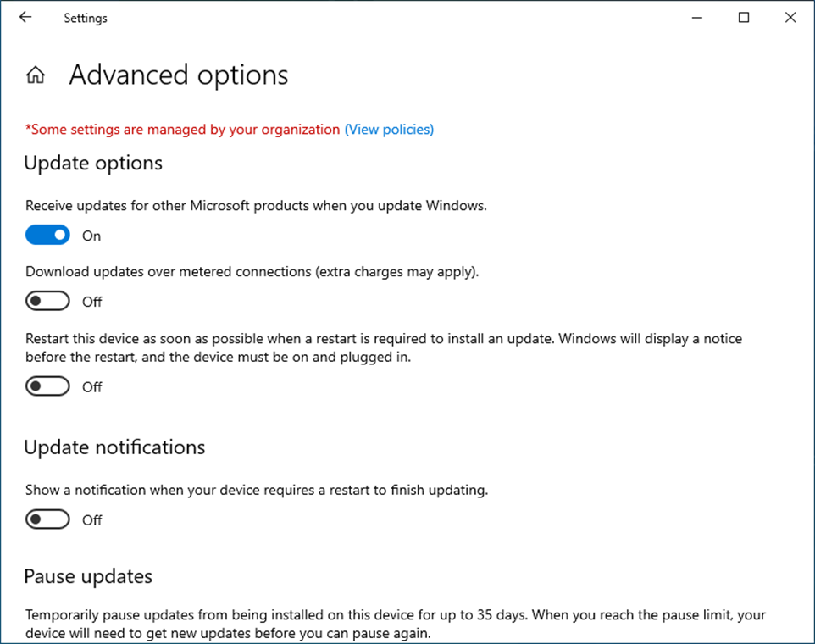Turn off updates for other Microsoft products

[47, 235]
